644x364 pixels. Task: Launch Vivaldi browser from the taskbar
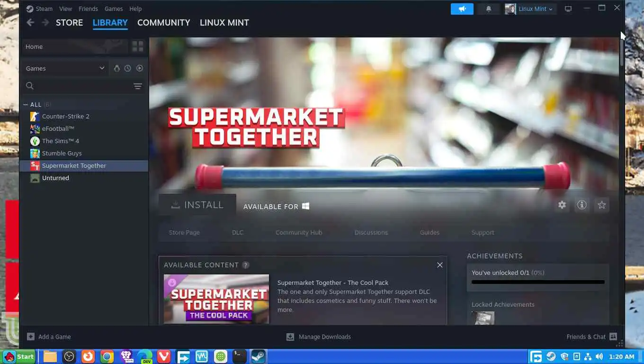point(164,356)
